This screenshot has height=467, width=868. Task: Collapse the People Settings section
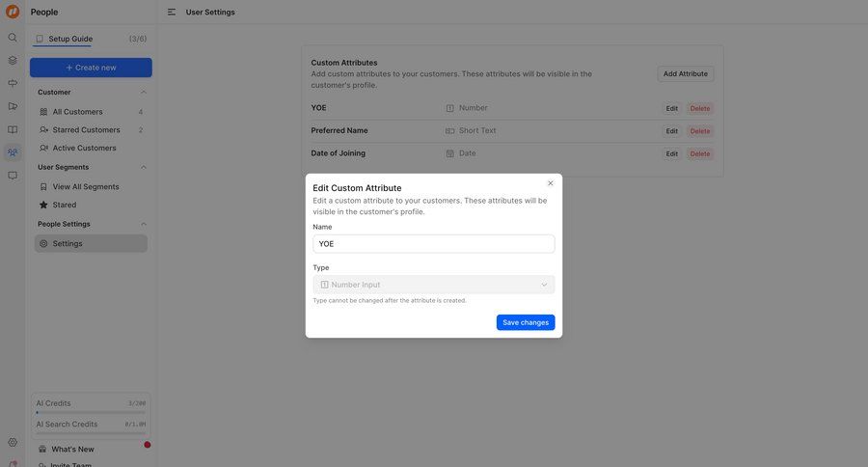click(x=144, y=224)
